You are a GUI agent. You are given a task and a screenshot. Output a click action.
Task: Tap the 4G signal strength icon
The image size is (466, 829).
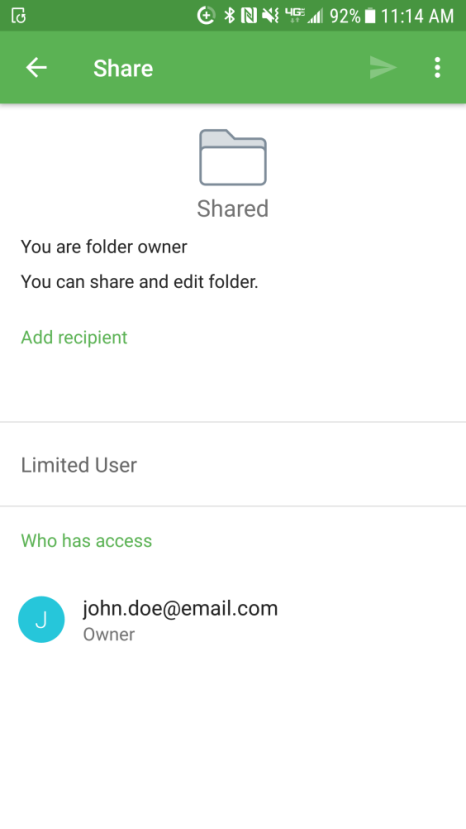(x=304, y=16)
